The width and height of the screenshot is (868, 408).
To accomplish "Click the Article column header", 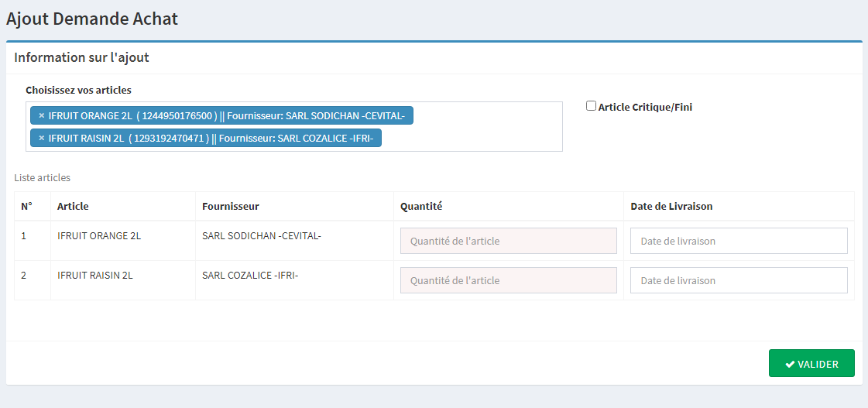I will click(x=73, y=207).
